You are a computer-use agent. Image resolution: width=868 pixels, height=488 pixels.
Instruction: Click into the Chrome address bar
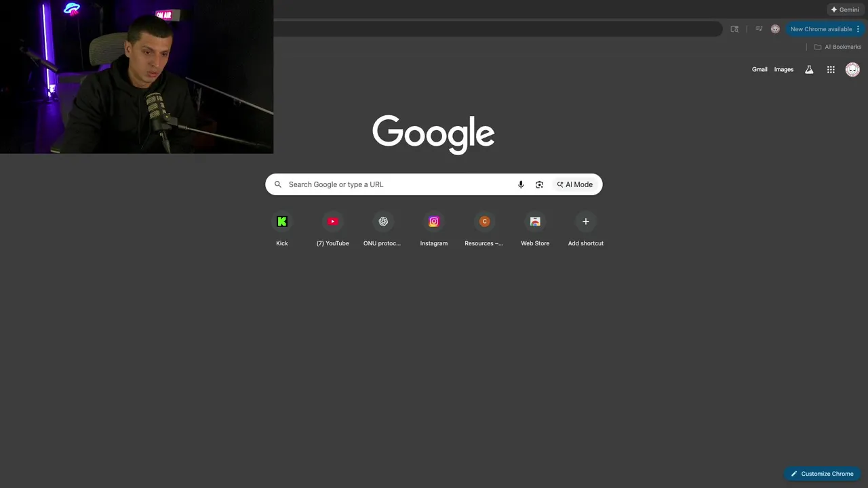point(498,29)
